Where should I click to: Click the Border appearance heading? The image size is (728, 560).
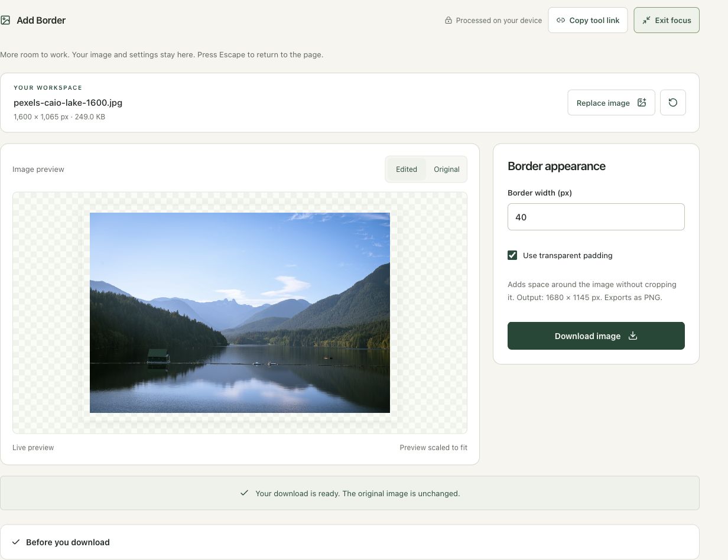click(557, 166)
